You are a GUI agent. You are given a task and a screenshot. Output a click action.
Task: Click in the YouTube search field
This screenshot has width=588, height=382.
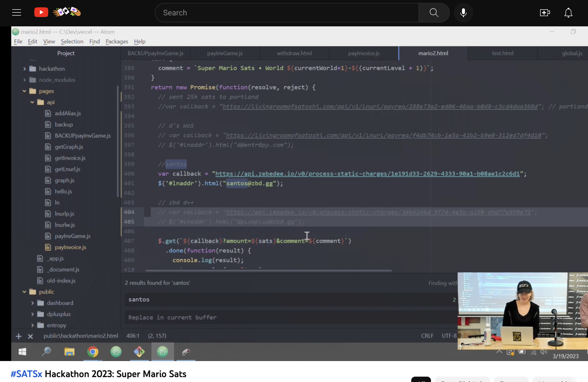pyautogui.click(x=287, y=13)
